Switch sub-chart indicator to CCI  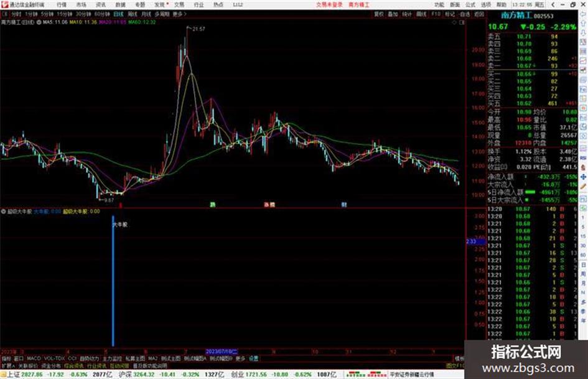[x=72, y=358]
